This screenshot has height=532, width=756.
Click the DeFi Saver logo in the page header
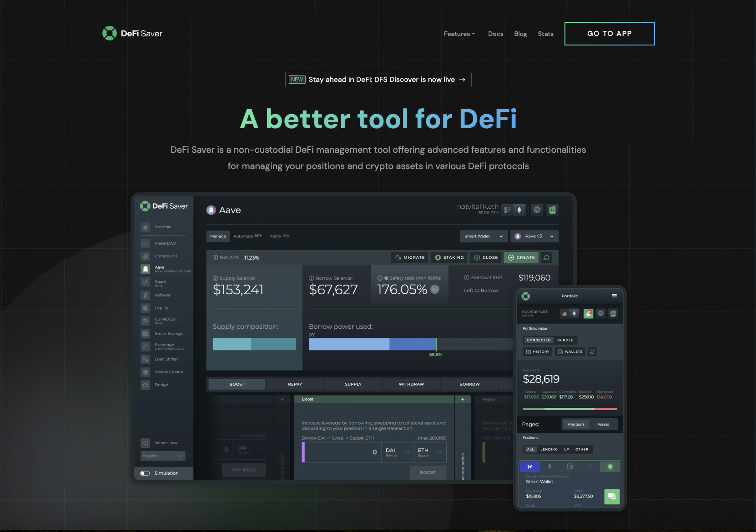pos(132,33)
